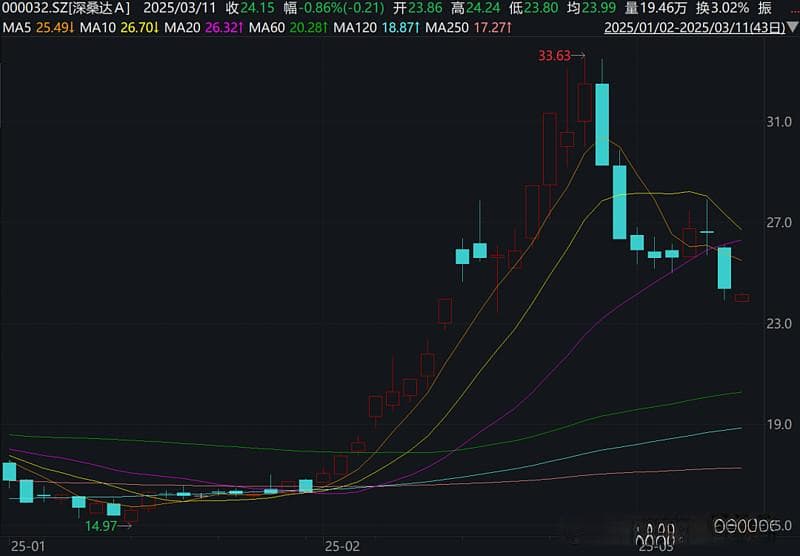Click the 27.0 price axis label
Screen dimensions: 800x556
[779, 223]
